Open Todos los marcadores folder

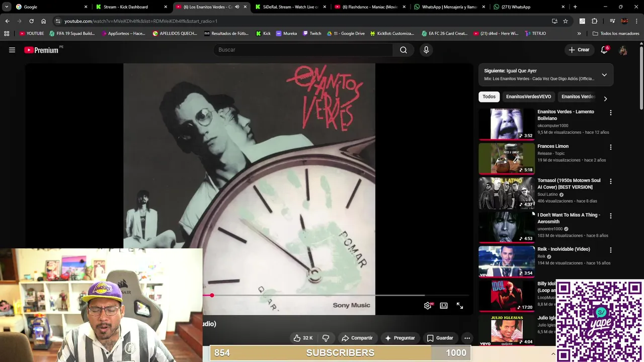(616, 33)
